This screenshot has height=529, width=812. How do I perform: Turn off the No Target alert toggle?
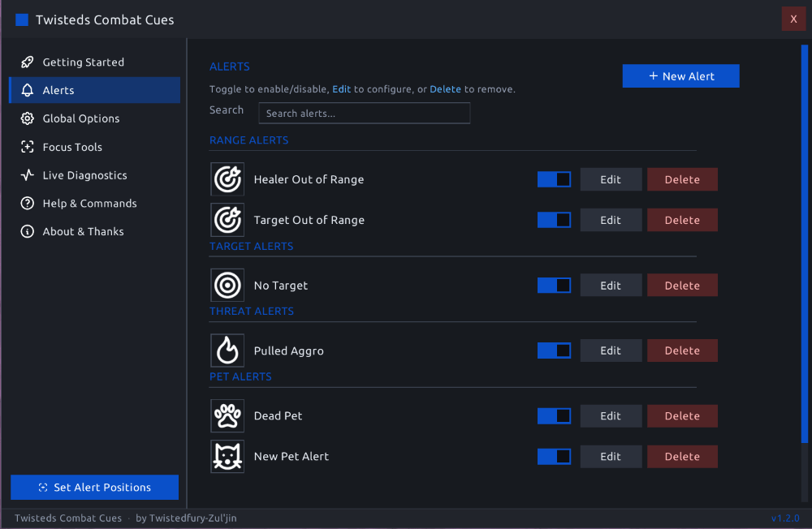(x=554, y=286)
